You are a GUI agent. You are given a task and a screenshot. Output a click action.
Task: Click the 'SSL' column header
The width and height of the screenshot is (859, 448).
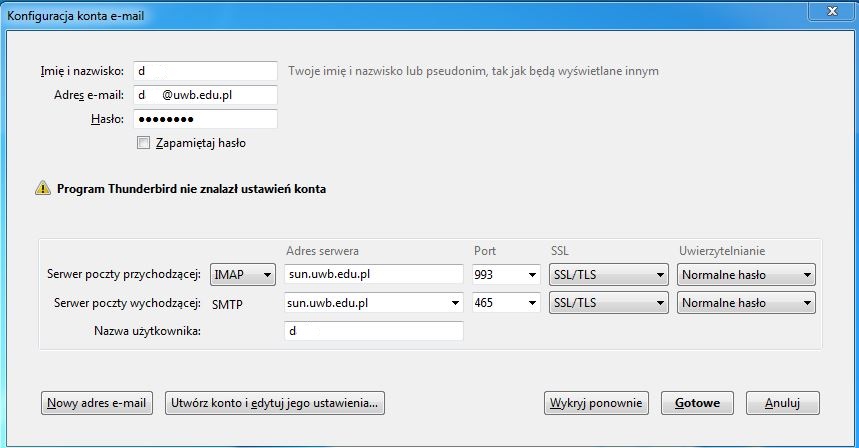click(559, 251)
